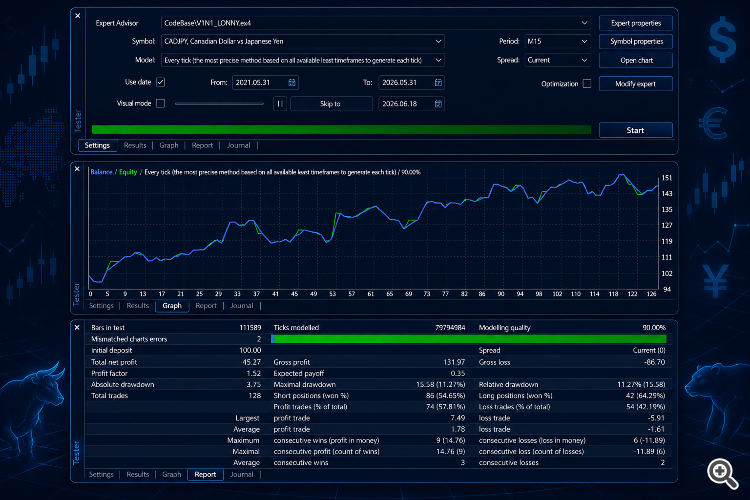Click Ticks modelled value 79794984
The height and width of the screenshot is (500, 750).
[450, 328]
